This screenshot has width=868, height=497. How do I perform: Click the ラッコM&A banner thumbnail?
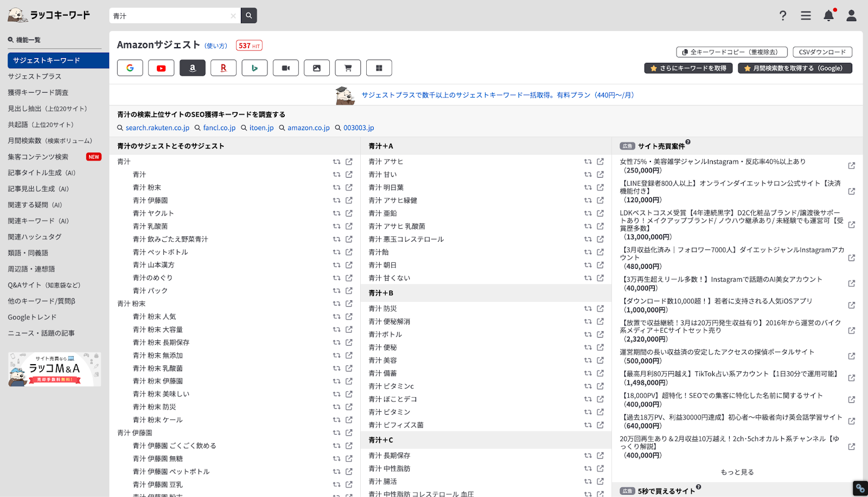(x=54, y=369)
